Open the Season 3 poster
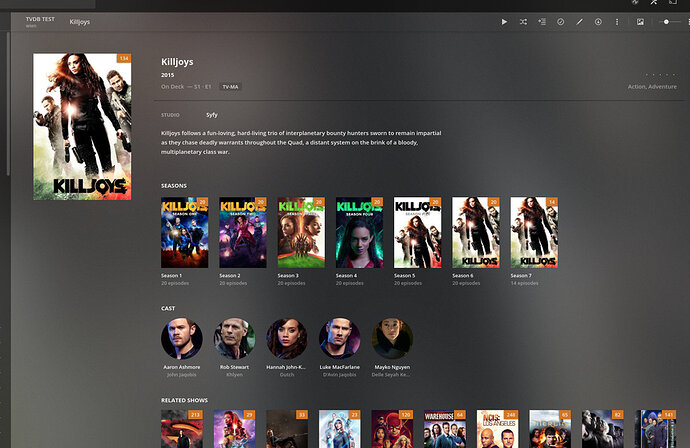The height and width of the screenshot is (448, 690). click(x=301, y=232)
